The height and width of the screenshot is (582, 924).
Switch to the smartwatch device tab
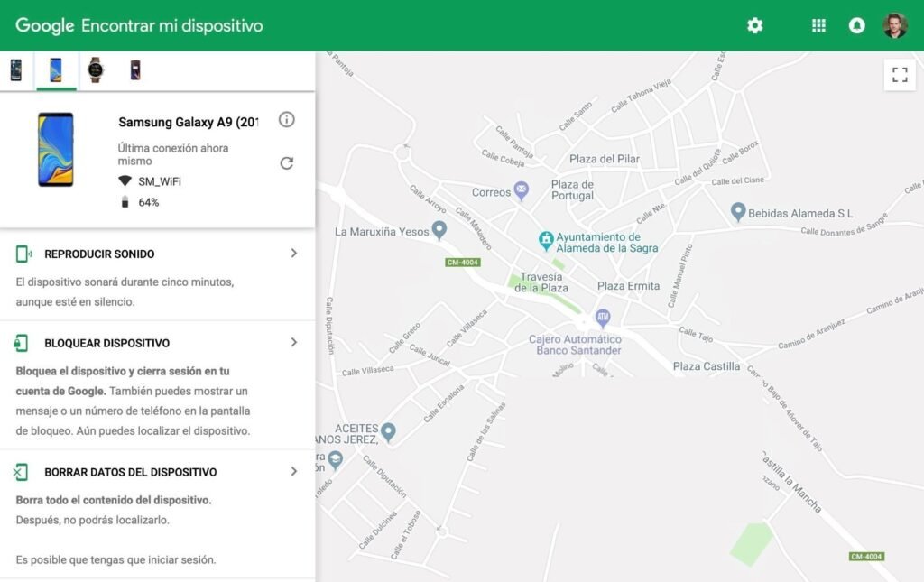(95, 69)
